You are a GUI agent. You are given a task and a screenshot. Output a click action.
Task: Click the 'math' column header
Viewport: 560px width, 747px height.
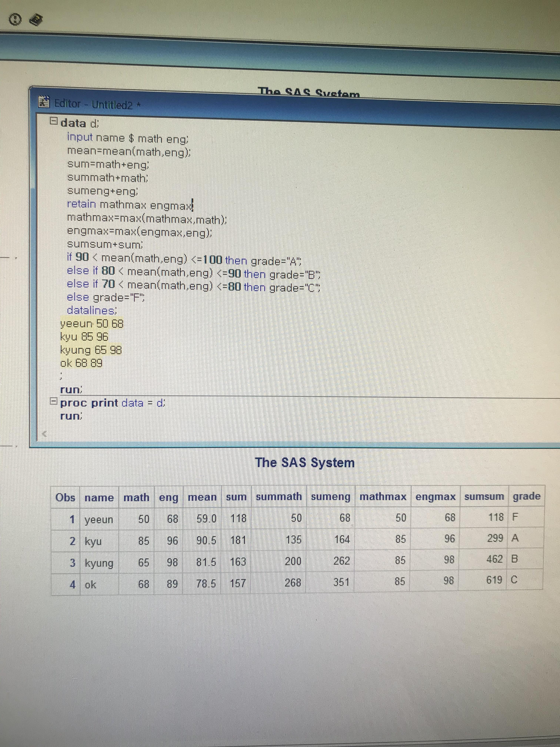pos(136,497)
